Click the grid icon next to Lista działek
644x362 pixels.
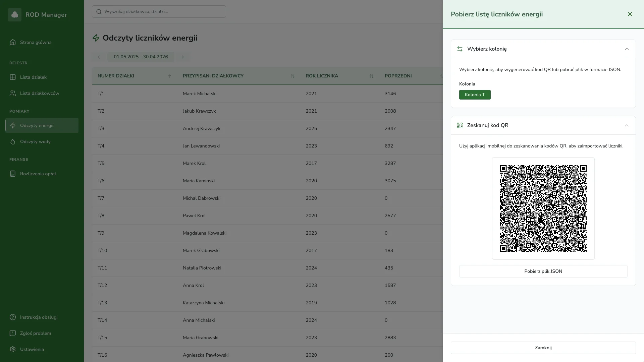(x=13, y=77)
